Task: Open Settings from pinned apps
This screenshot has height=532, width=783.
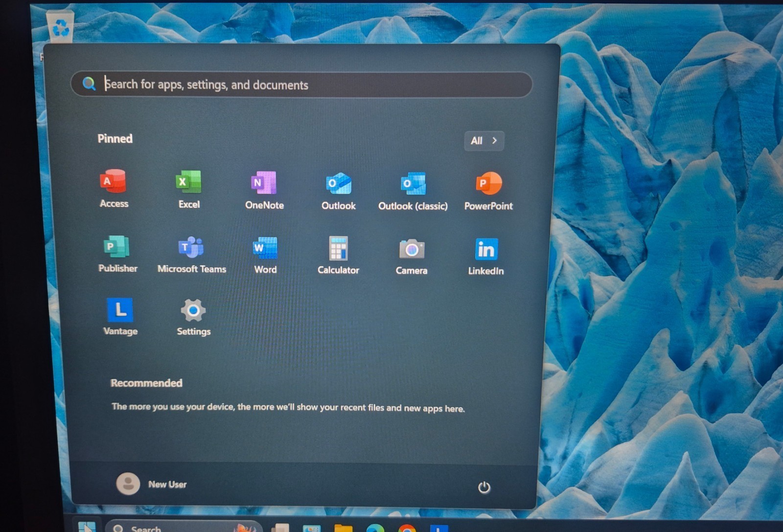Action: pos(193,317)
